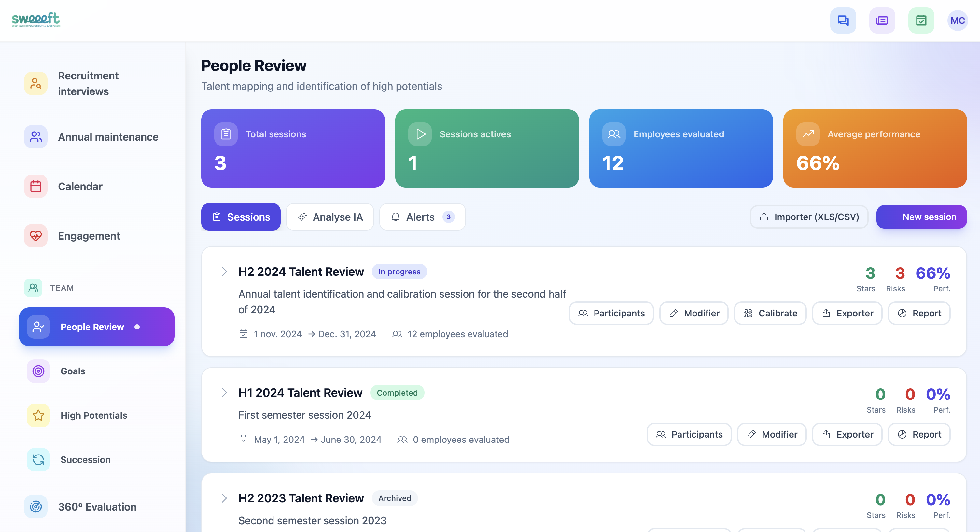Image resolution: width=980 pixels, height=532 pixels.
Task: Open the green calendar check icon
Action: 921,20
